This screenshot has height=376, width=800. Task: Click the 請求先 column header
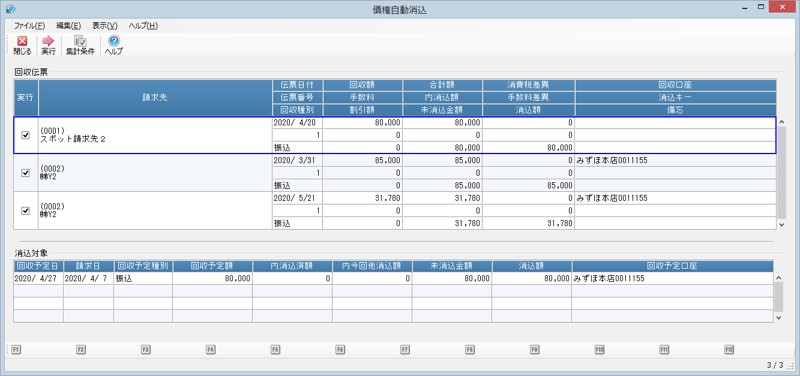(155, 97)
